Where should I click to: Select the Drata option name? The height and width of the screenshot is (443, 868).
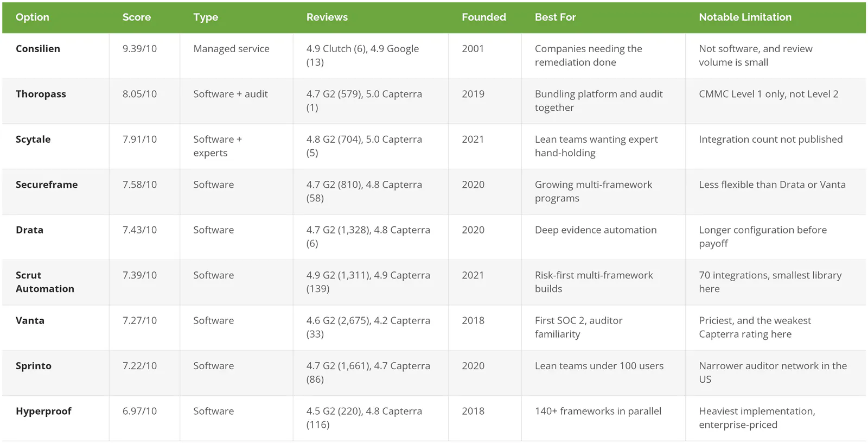tap(29, 230)
